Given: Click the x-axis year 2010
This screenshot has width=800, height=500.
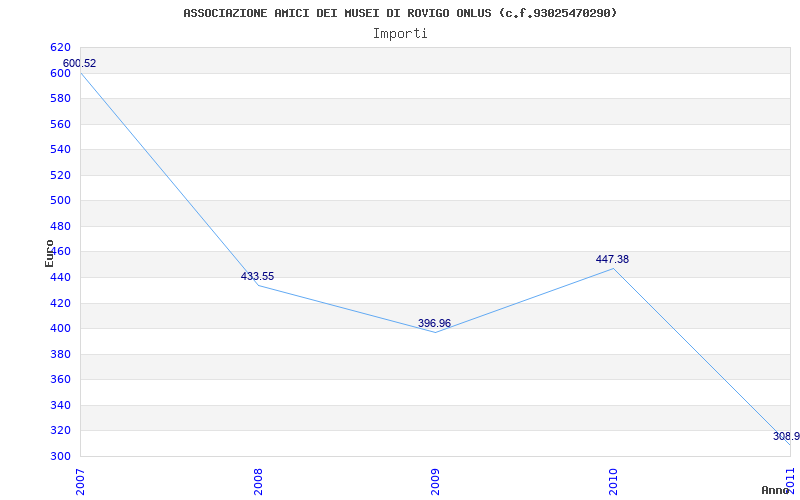Looking at the screenshot, I should [613, 482].
